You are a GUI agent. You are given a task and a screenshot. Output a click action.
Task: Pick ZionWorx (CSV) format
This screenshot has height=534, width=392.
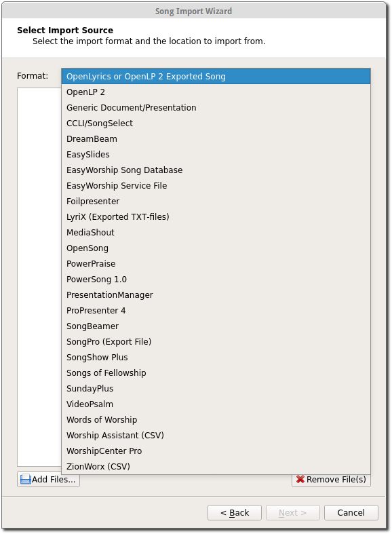pos(216,467)
